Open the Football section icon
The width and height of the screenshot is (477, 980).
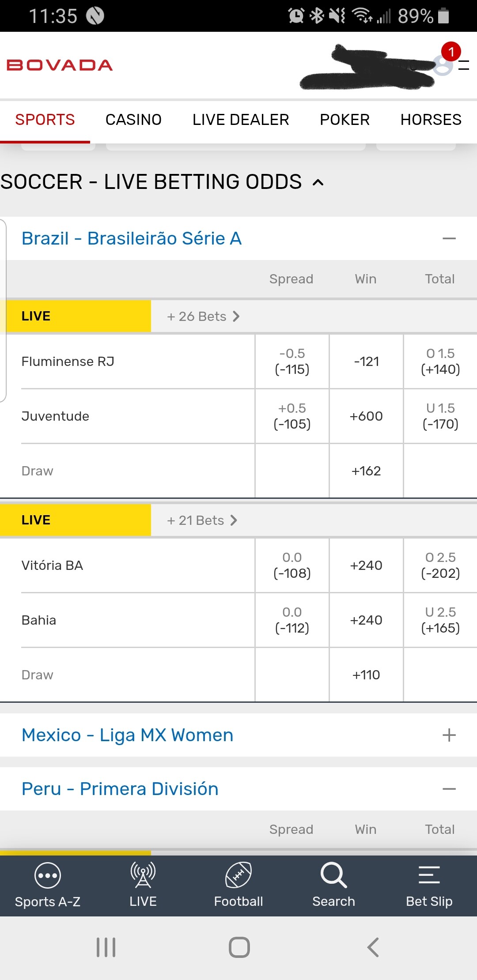coord(238,875)
